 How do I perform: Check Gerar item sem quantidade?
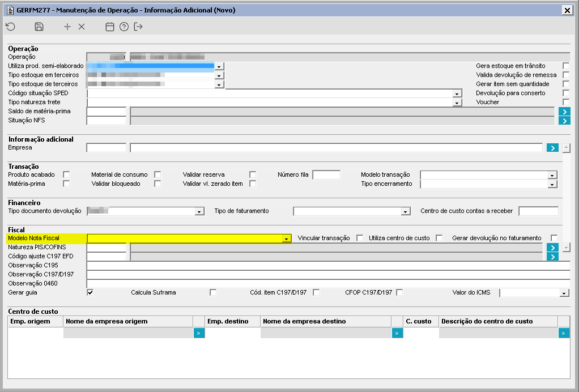coord(566,84)
